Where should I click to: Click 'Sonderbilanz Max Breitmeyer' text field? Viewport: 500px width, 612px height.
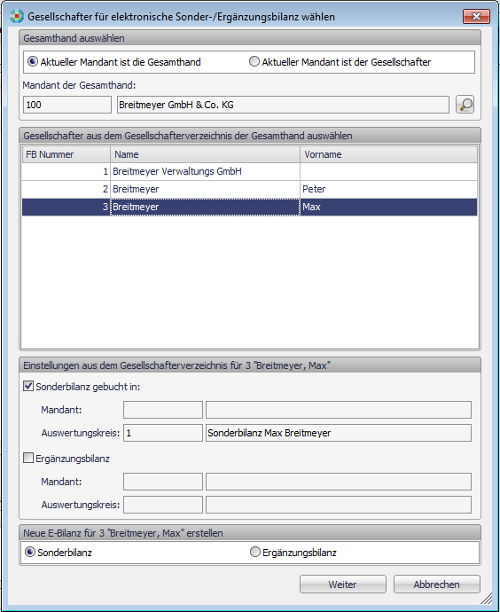pos(338,433)
